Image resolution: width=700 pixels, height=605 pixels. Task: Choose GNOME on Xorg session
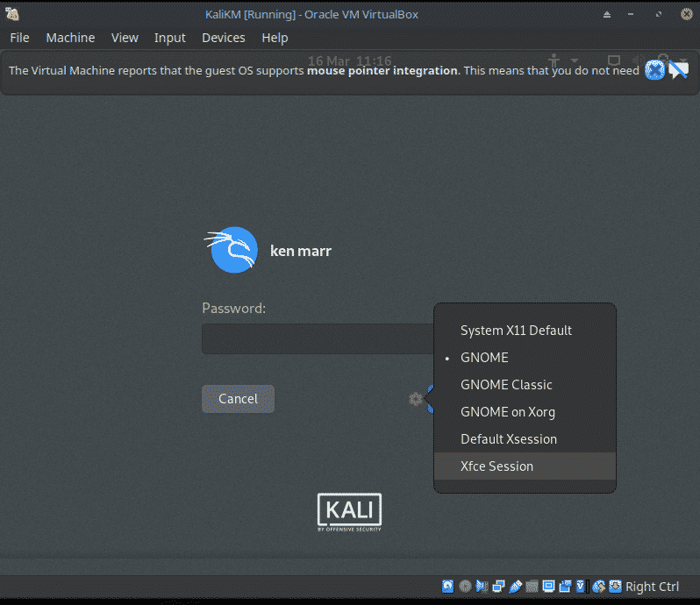tap(507, 412)
